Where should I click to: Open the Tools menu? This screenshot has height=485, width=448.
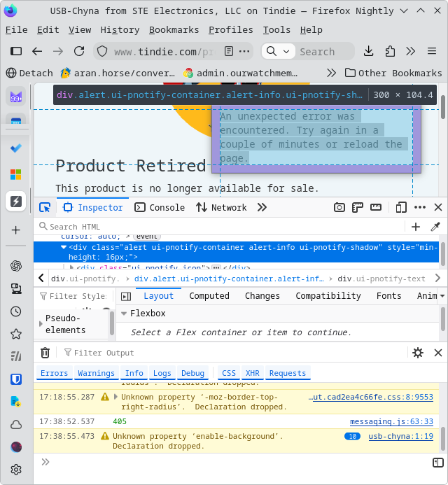[x=276, y=30]
